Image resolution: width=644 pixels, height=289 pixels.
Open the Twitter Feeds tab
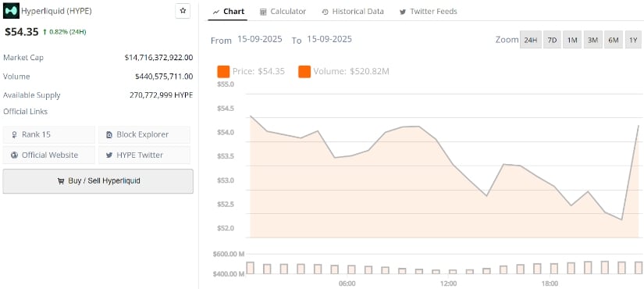tap(429, 12)
